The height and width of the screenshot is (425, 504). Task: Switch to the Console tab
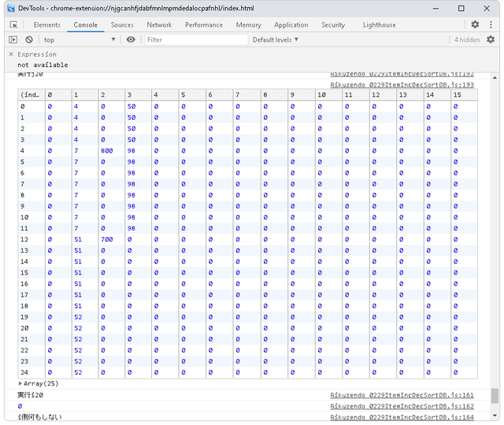(x=86, y=24)
